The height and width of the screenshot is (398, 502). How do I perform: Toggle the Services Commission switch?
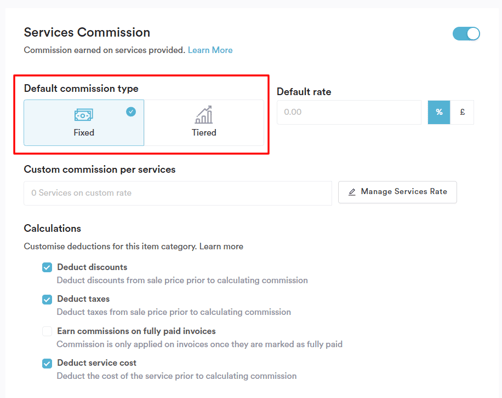pos(466,34)
